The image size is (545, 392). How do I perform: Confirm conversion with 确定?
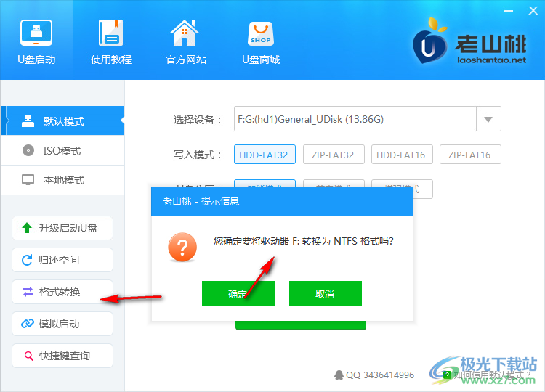(238, 294)
